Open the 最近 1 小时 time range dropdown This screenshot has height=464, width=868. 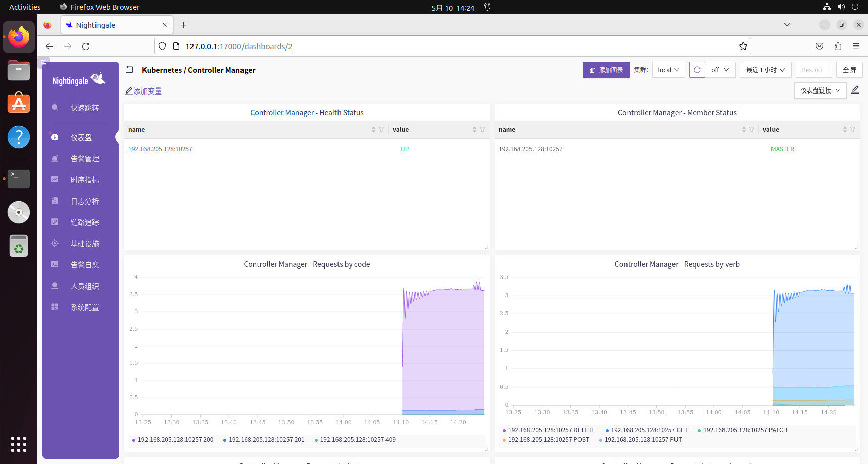click(765, 70)
